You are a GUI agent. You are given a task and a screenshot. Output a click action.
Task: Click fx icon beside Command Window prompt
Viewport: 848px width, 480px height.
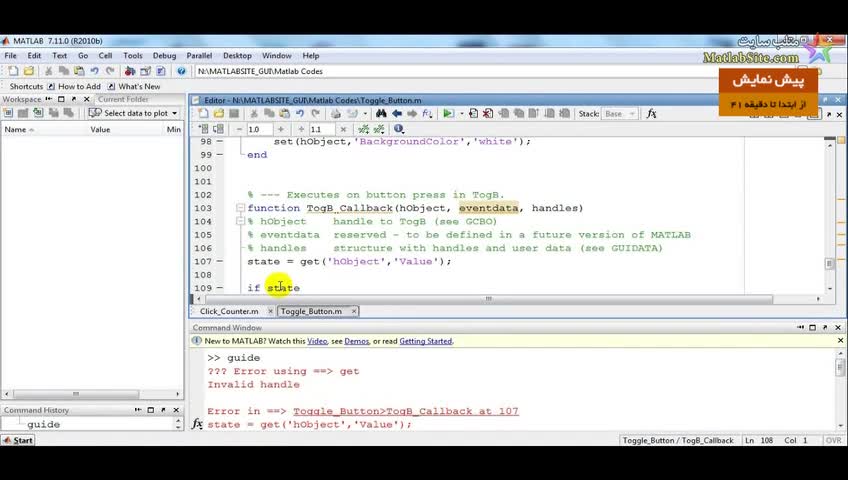[x=197, y=424]
